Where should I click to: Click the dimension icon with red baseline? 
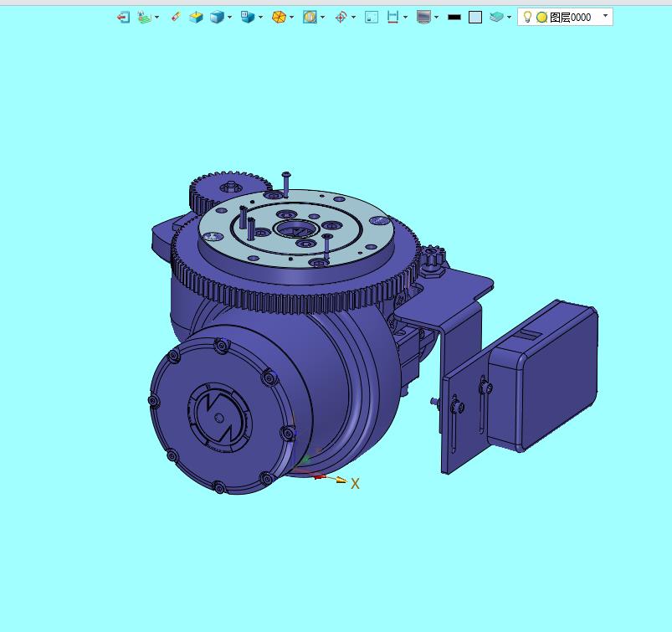click(x=392, y=17)
